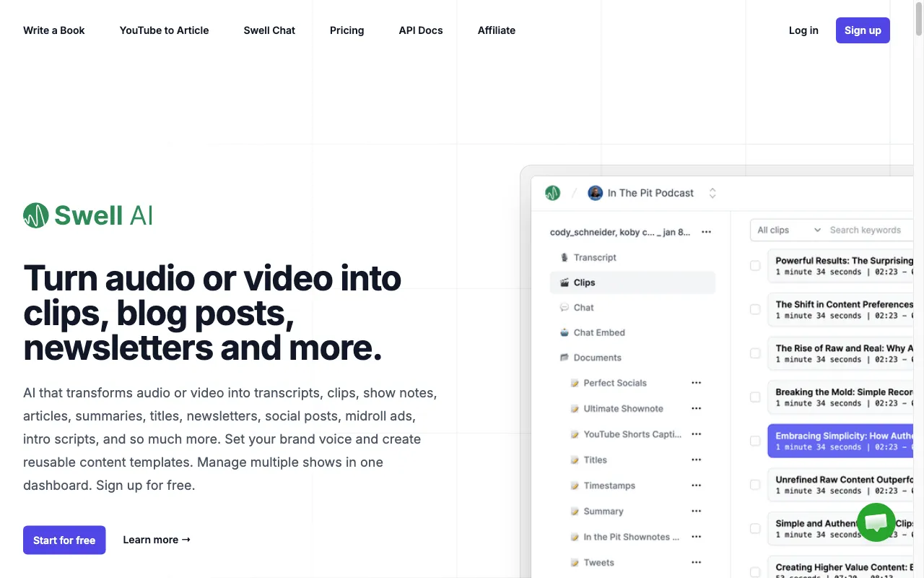The height and width of the screenshot is (578, 924).
Task: Select the Unrefined Raw Content clip card
Action: 840,485
